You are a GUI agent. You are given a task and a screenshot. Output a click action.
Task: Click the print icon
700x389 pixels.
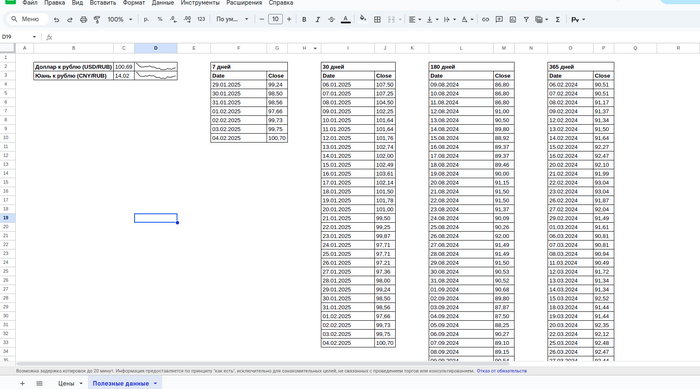pyautogui.click(x=83, y=20)
